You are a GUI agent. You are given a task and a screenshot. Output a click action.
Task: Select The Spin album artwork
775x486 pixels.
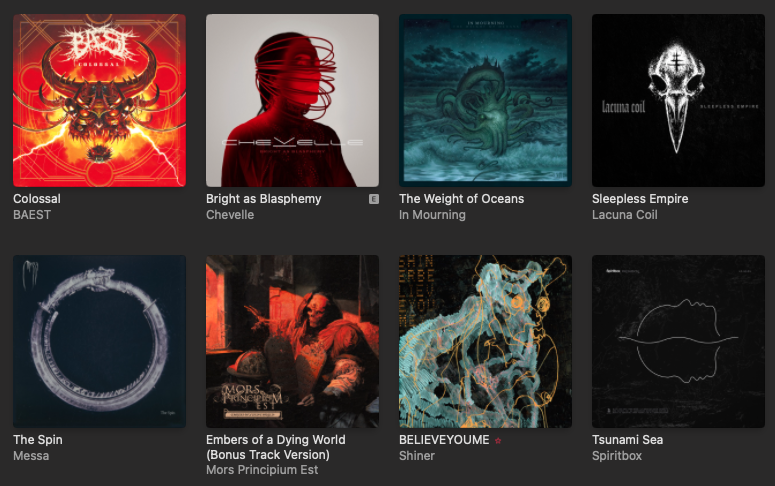(x=99, y=341)
